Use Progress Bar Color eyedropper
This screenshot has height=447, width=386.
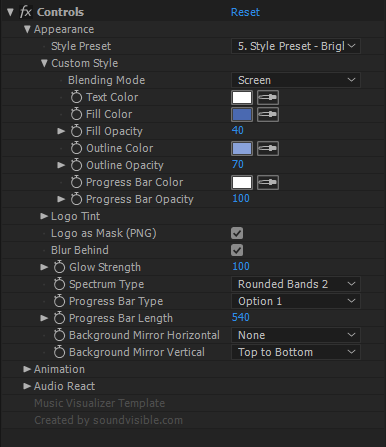(268, 182)
